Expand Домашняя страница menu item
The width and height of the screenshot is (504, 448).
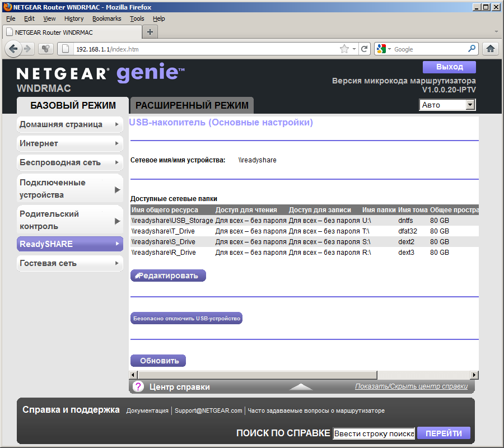pyautogui.click(x=70, y=124)
